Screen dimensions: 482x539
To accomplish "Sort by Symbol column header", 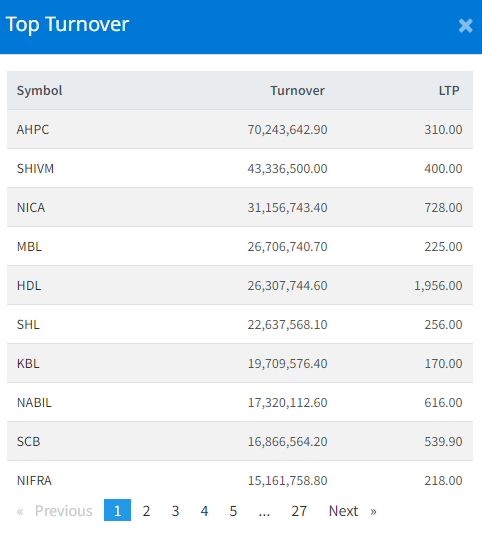I will click(x=39, y=91).
